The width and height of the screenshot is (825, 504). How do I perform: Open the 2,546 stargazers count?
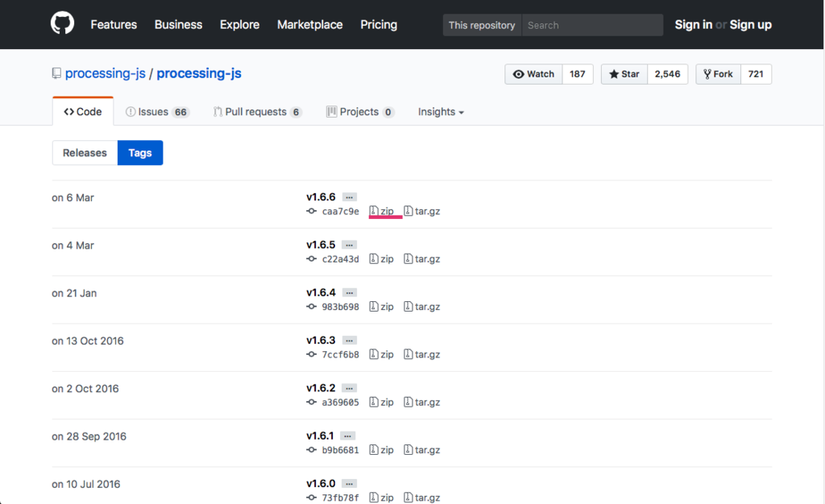click(x=667, y=74)
